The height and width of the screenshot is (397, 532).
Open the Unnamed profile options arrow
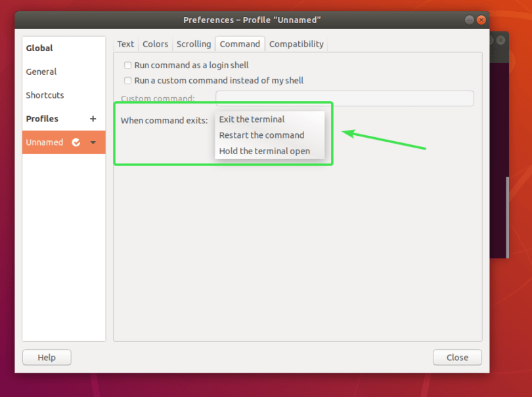(93, 142)
